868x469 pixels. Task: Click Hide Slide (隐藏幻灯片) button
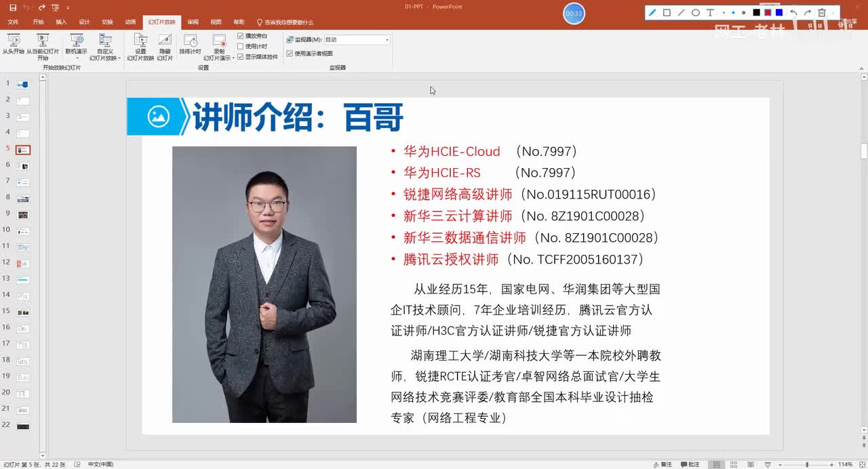click(x=165, y=47)
